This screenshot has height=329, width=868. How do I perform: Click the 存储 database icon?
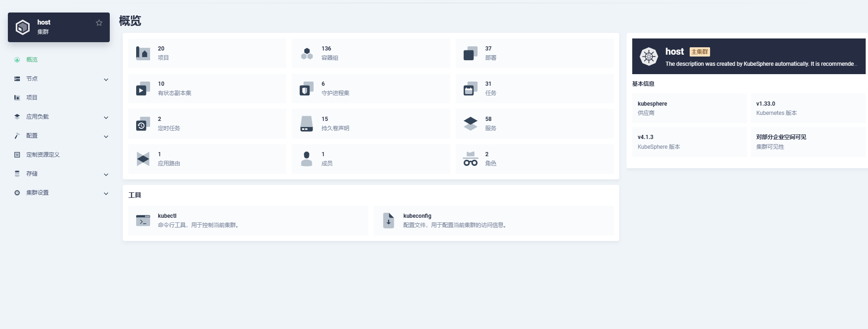point(17,174)
